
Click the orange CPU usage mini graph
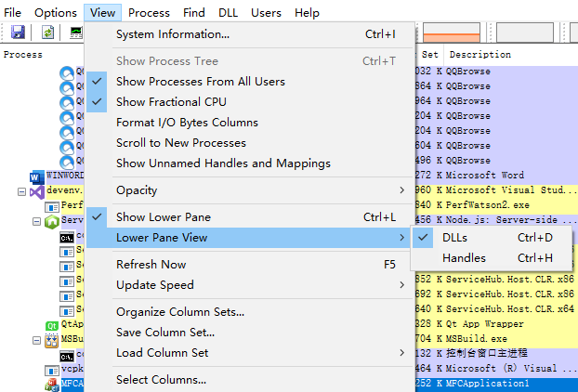click(x=452, y=33)
